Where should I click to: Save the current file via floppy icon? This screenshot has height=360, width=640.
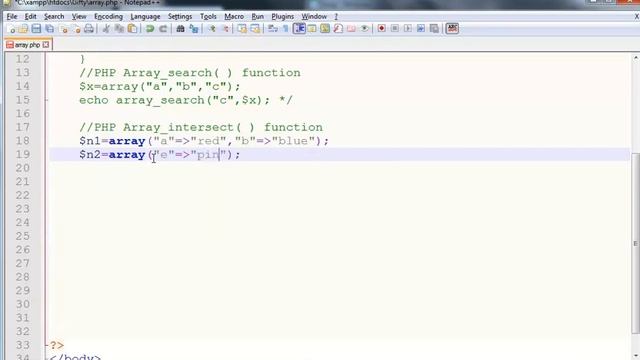pyautogui.click(x=36, y=29)
